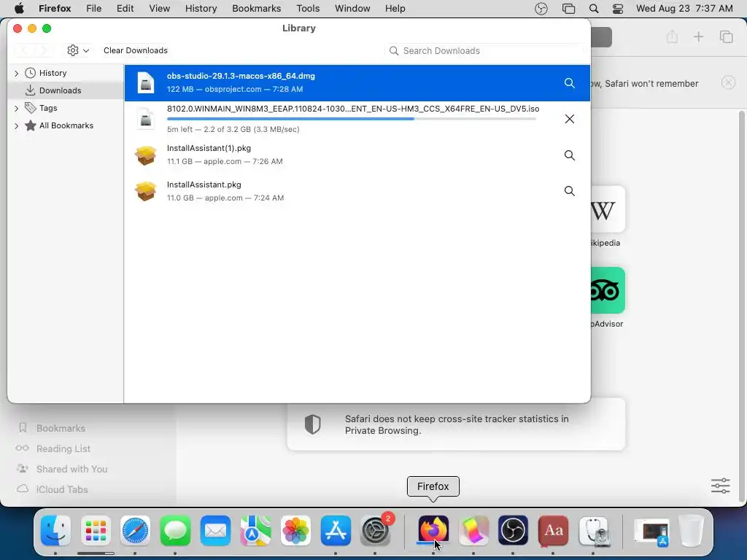The width and height of the screenshot is (747, 560).
Task: Expand All Bookmarks tree item
Action: pos(17,126)
